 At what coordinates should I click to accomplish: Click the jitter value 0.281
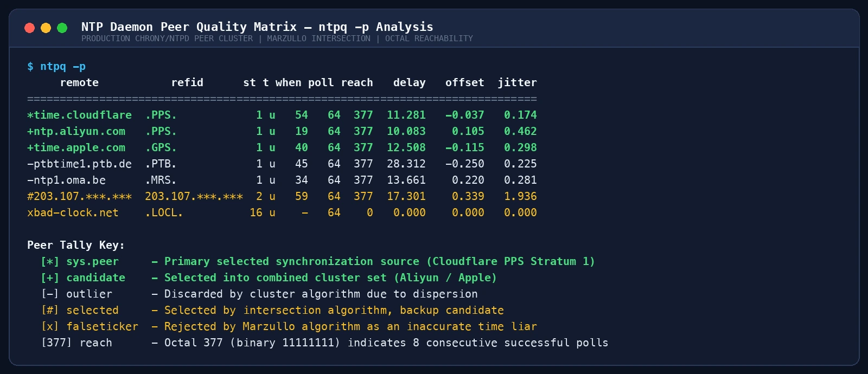pos(520,180)
